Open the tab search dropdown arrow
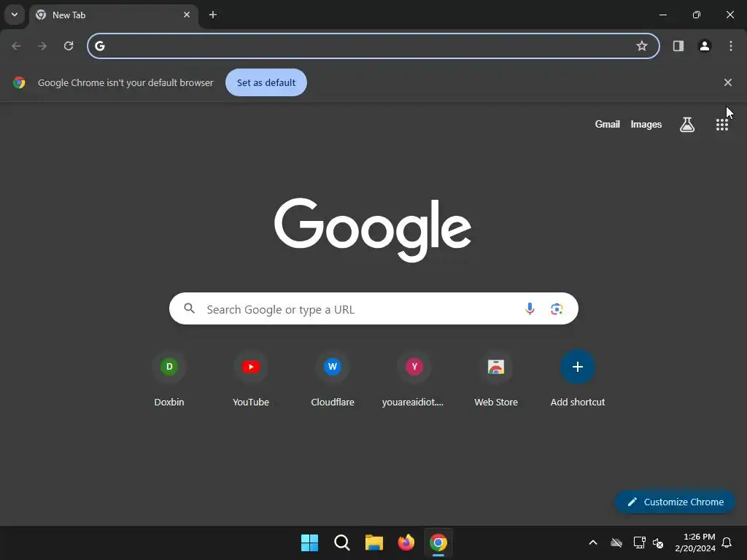Screen dimensions: 747x560 pos(15,15)
